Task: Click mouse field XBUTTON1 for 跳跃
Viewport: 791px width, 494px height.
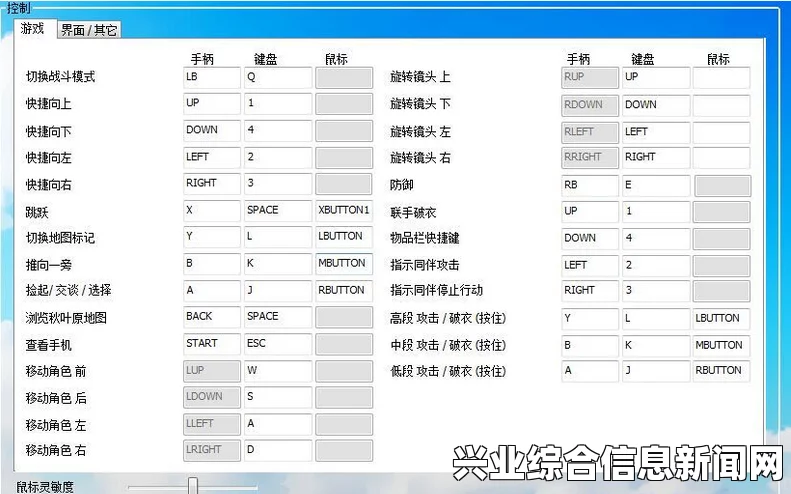Action: [x=344, y=211]
